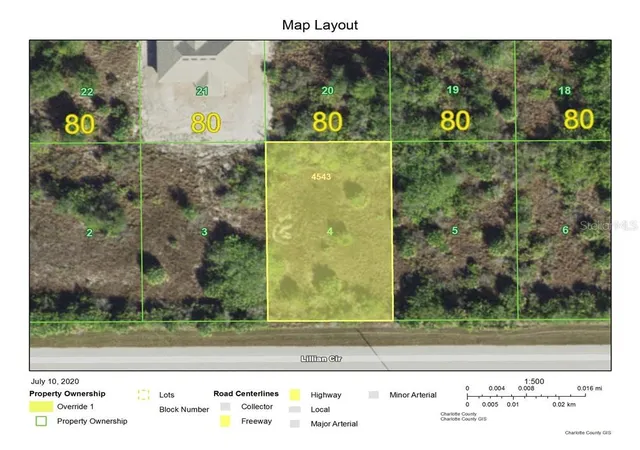
Task: Select lot number 5 label
Action: click(455, 231)
